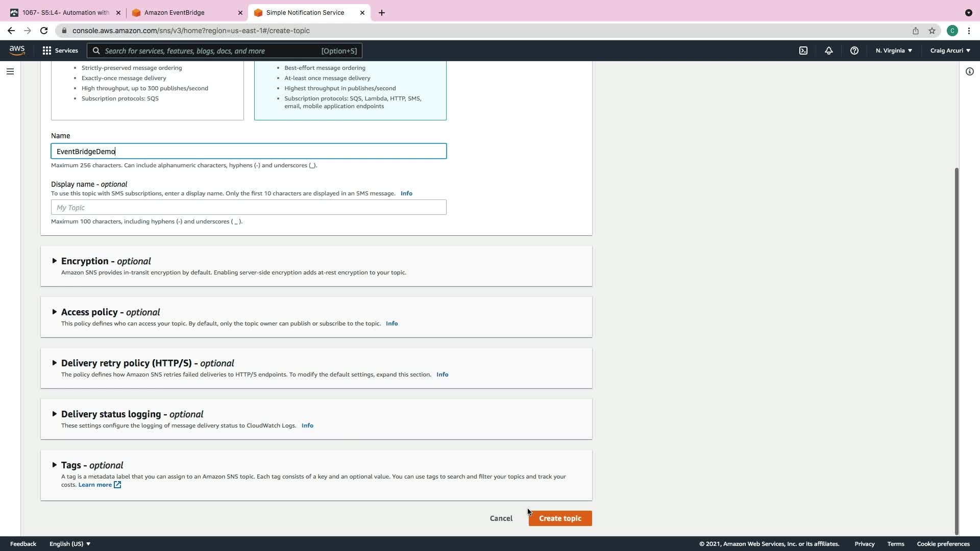This screenshot has width=980, height=551.
Task: Open the left navigation hamburger menu
Action: 10,71
